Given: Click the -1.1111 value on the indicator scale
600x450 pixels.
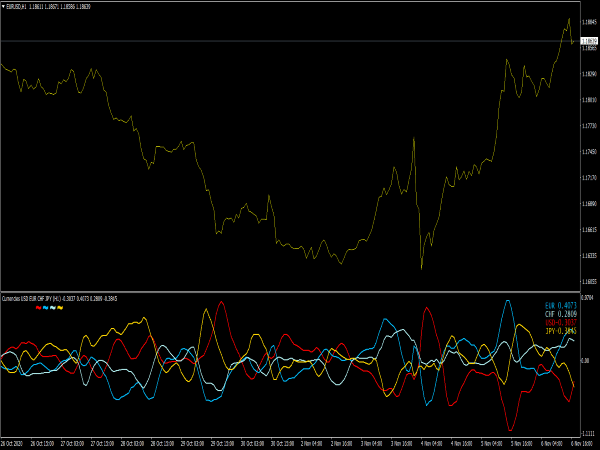Looking at the screenshot, I should 588,434.
